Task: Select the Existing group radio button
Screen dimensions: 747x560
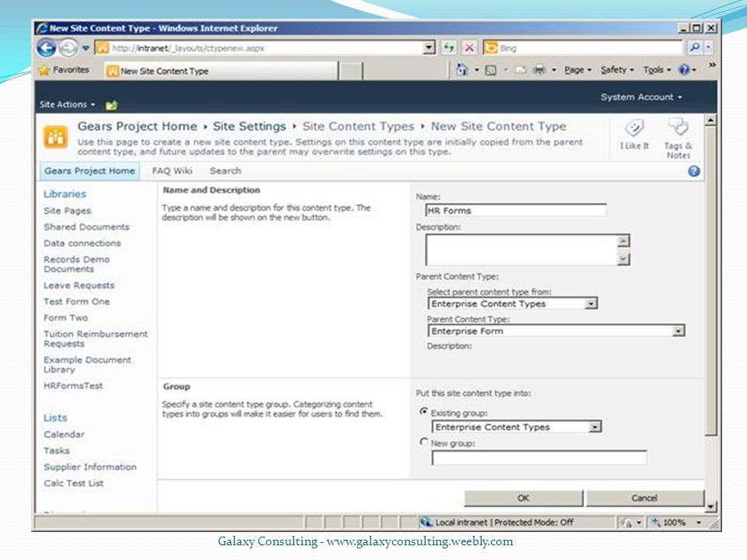Action: (423, 411)
